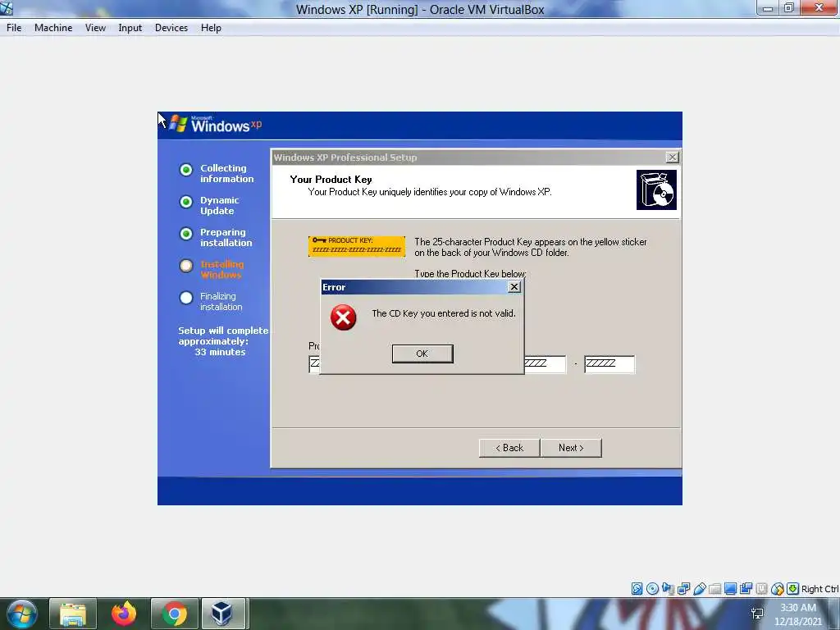Click the network adapters status icon
The image size is (840, 630).
point(683,589)
